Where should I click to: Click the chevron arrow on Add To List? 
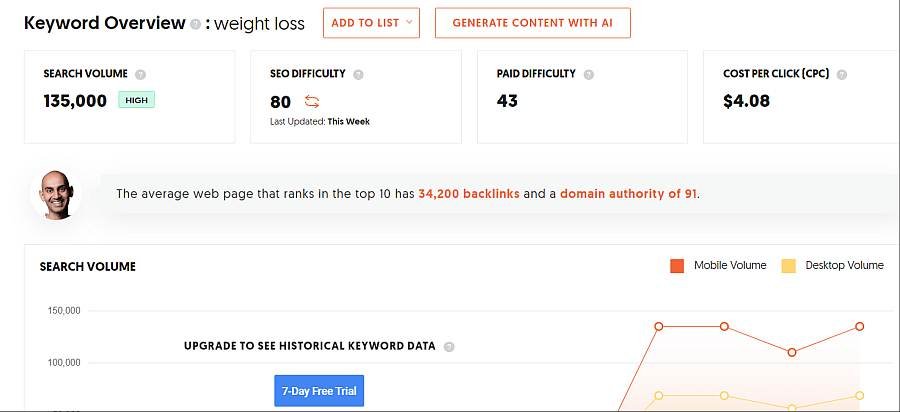(409, 22)
